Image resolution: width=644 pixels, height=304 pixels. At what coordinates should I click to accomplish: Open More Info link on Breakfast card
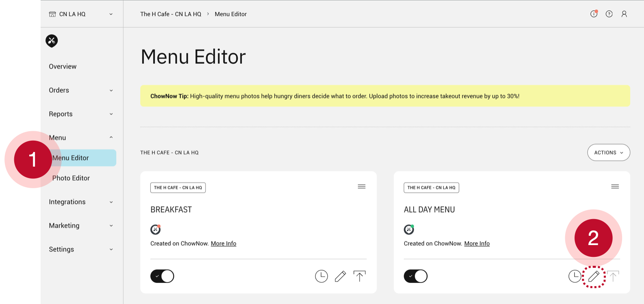[223, 243]
